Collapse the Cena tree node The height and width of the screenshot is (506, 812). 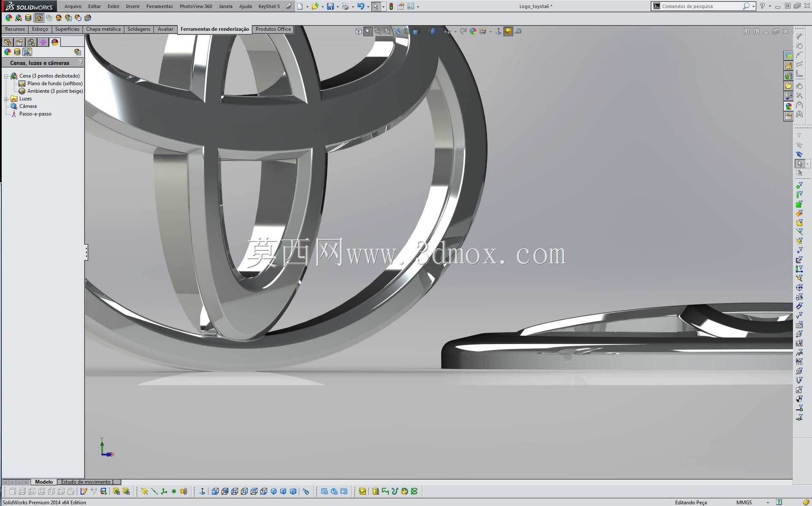click(x=6, y=76)
